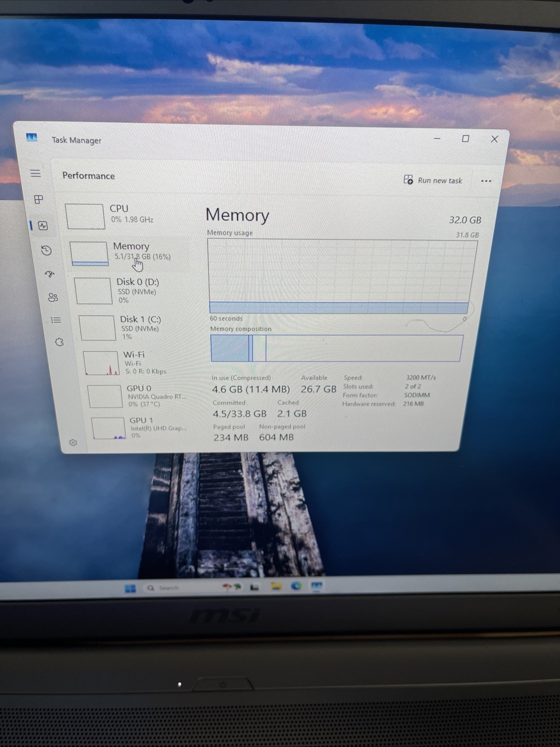Click Task Manager icon on the taskbar
The width and height of the screenshot is (560, 747).
coord(316,586)
